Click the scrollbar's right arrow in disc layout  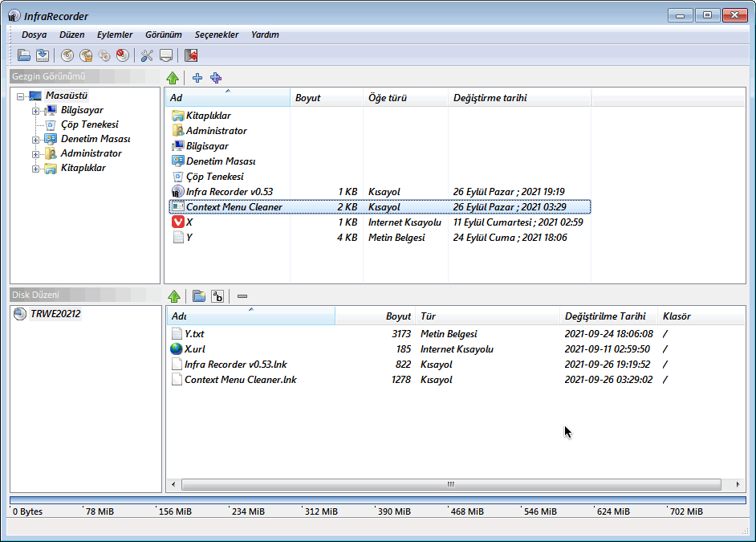pyautogui.click(x=738, y=485)
